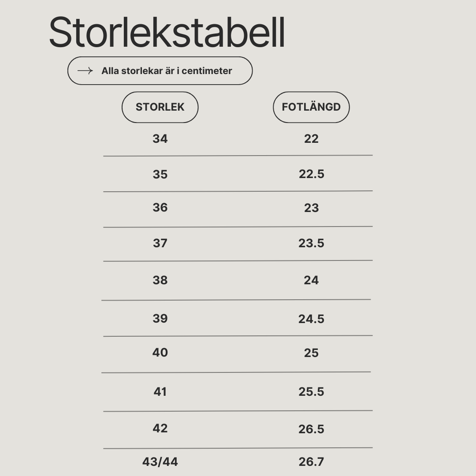476x476 pixels.
Task: Click the Storlekstabell heading
Action: 167,32
